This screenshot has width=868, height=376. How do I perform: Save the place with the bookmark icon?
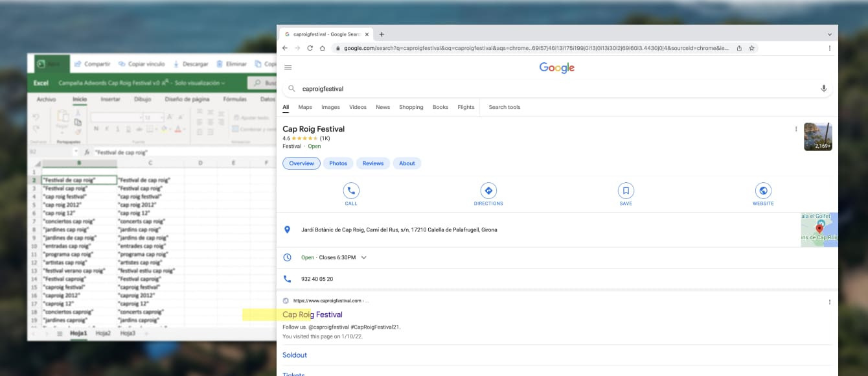click(x=626, y=191)
